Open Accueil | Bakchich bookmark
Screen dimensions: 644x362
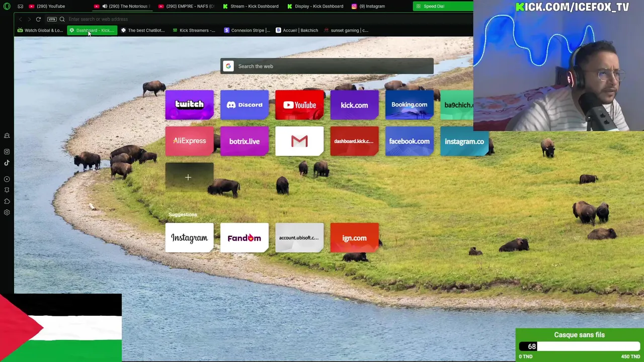pos(297,30)
